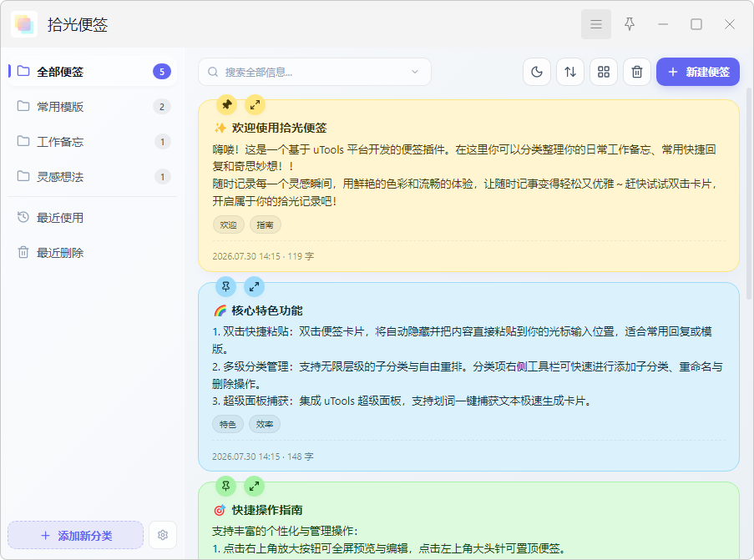Pin the 核心特色功能 note
Viewport: 754px width, 560px height.
(225, 286)
